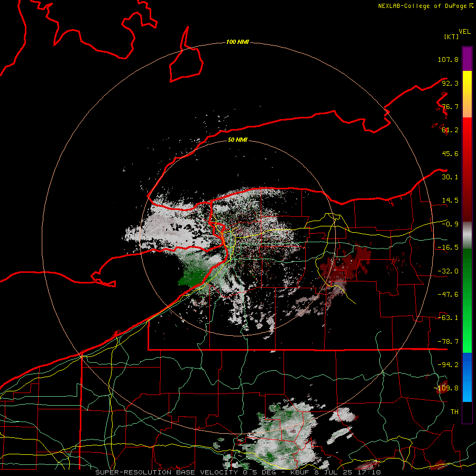476x476 pixels.
Task: Click the VEL legend title
Action: coord(464,32)
